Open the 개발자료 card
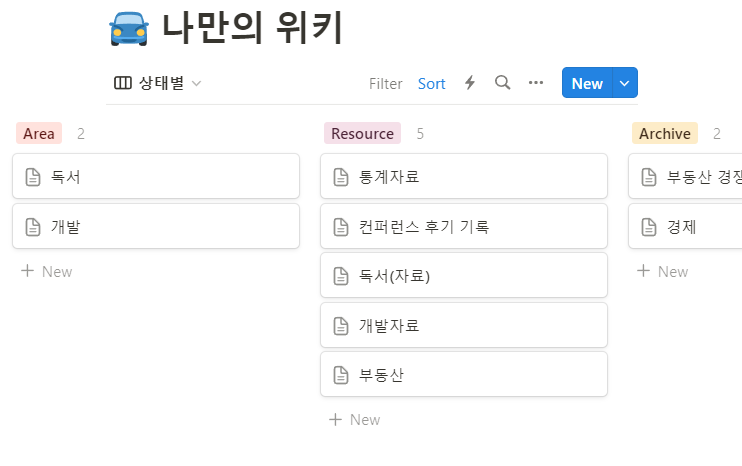This screenshot has height=466, width=742. click(464, 325)
